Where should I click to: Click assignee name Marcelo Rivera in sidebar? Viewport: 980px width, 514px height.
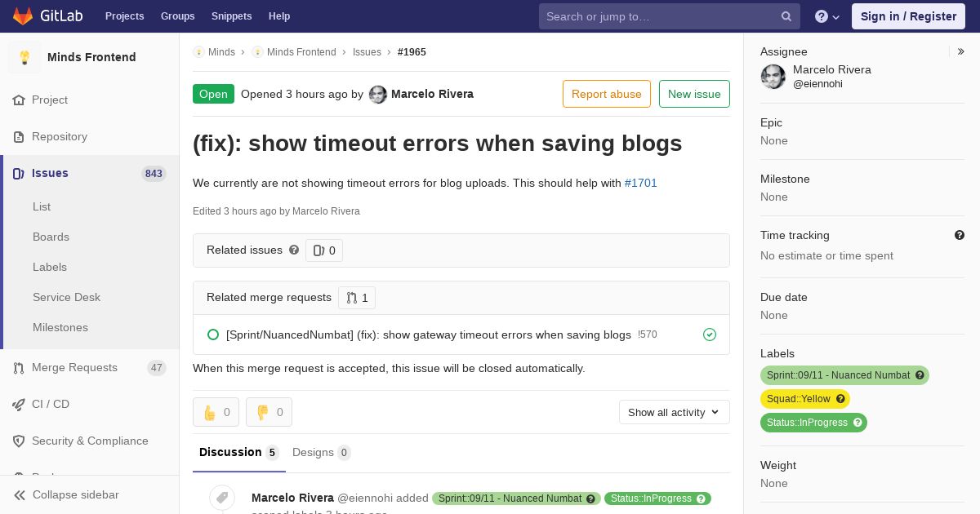point(832,70)
